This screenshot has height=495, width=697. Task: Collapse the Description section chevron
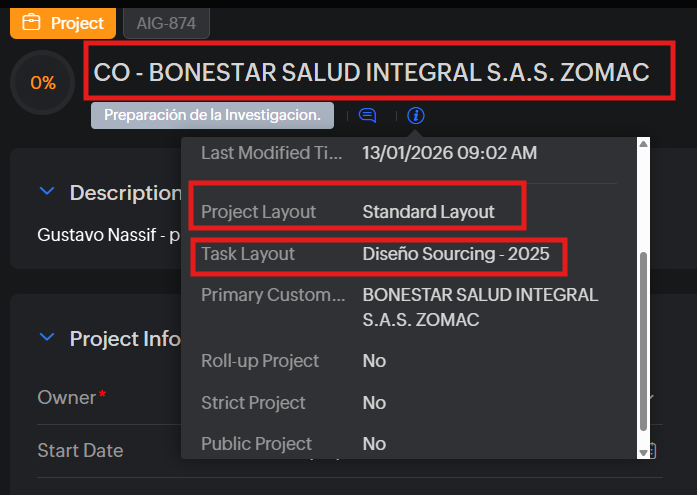tap(46, 192)
